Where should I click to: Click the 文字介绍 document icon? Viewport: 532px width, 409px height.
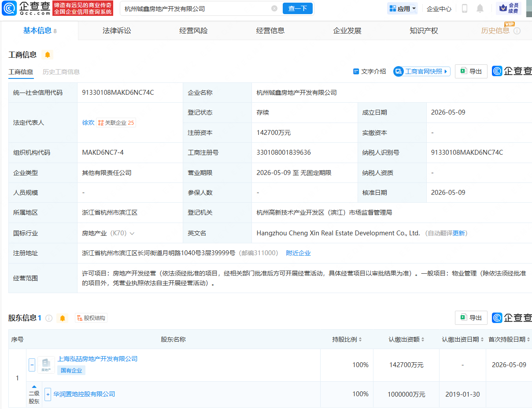pos(356,71)
